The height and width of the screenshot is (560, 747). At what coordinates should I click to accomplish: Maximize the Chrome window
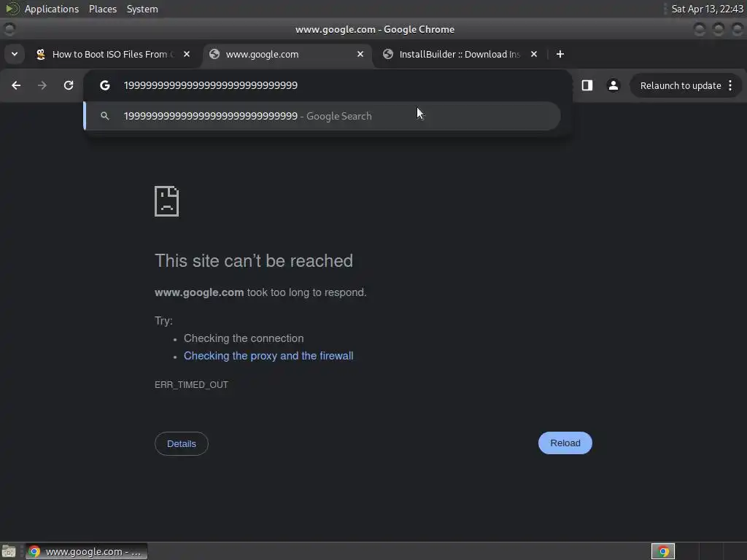[719, 29]
